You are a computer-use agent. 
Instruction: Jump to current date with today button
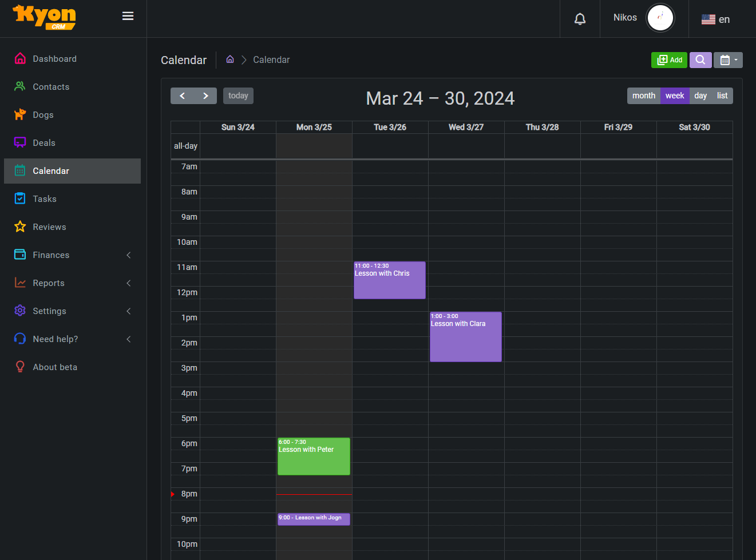pyautogui.click(x=238, y=96)
